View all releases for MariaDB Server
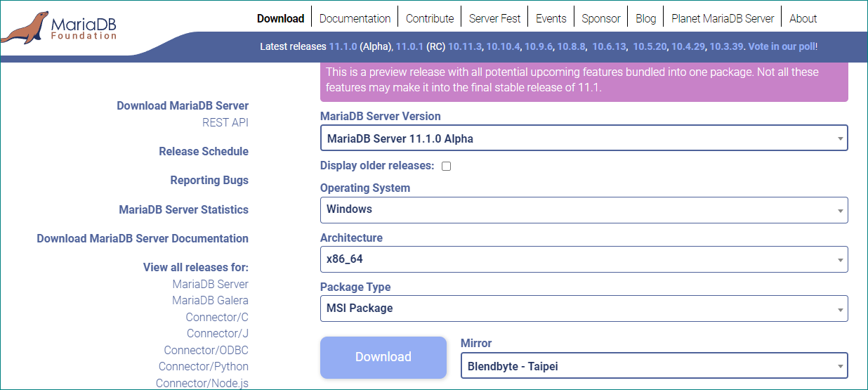 click(x=211, y=284)
